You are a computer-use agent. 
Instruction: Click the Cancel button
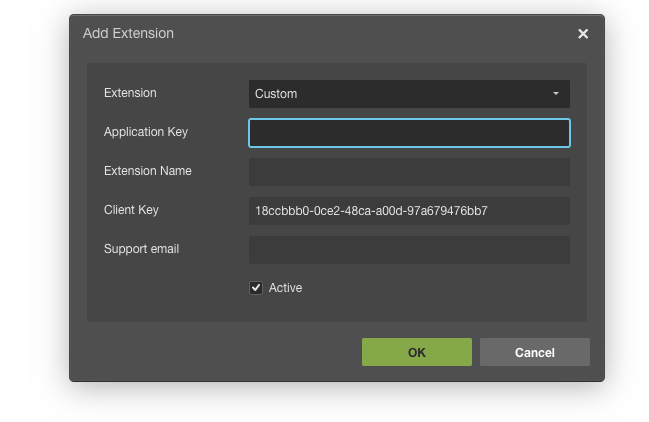point(534,352)
